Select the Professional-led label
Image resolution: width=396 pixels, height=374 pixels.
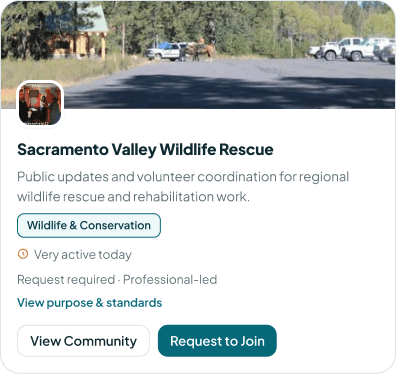(170, 279)
